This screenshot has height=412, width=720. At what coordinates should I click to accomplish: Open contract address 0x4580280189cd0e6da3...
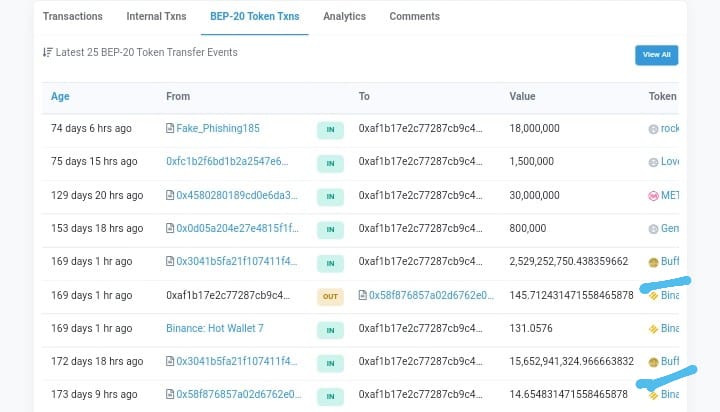point(237,195)
